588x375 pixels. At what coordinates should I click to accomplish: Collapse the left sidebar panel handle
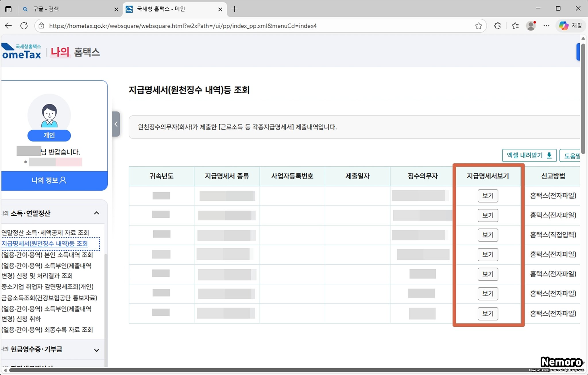(x=116, y=124)
